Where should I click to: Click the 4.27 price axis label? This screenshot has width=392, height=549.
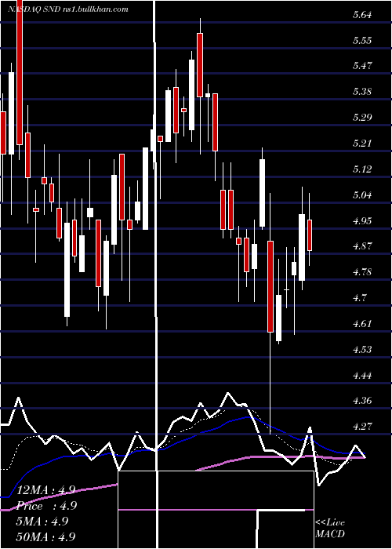pyautogui.click(x=362, y=427)
